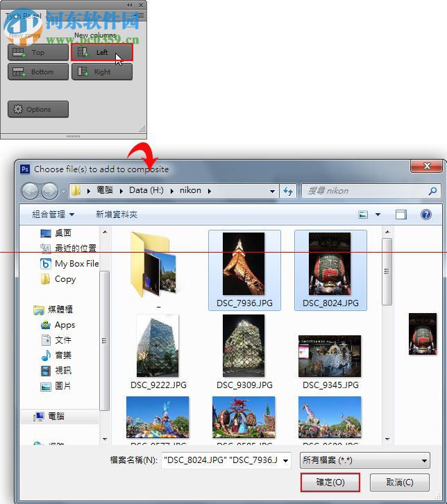The image size is (447, 504).
Task: Click the refresh icon next to the address bar
Action: [288, 191]
